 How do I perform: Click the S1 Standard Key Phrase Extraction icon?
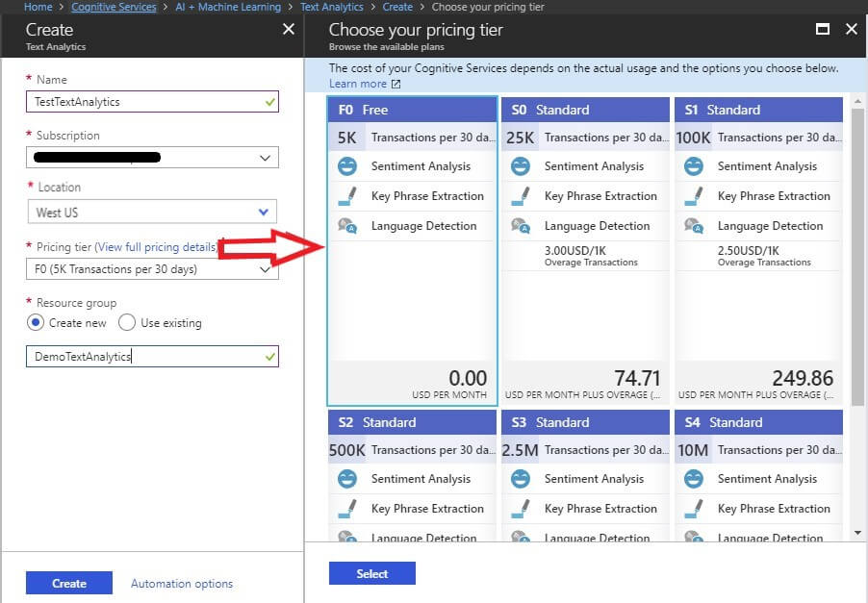coord(694,196)
